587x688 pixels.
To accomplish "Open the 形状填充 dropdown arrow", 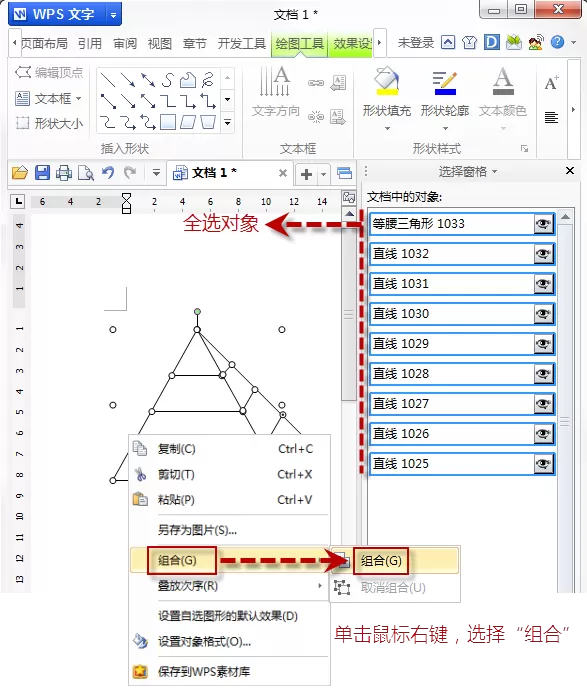I will 387,129.
